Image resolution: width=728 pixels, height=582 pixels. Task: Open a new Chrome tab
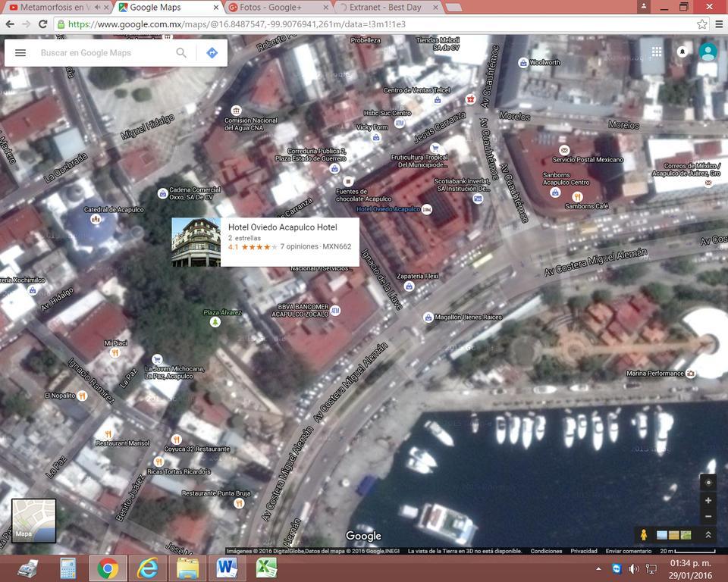[x=453, y=8]
